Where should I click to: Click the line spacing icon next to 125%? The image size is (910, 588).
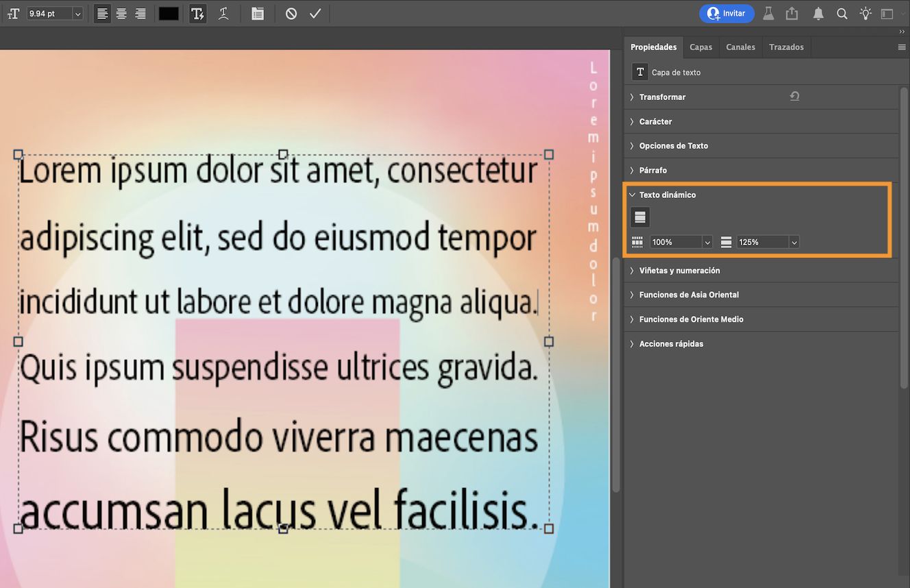click(726, 241)
